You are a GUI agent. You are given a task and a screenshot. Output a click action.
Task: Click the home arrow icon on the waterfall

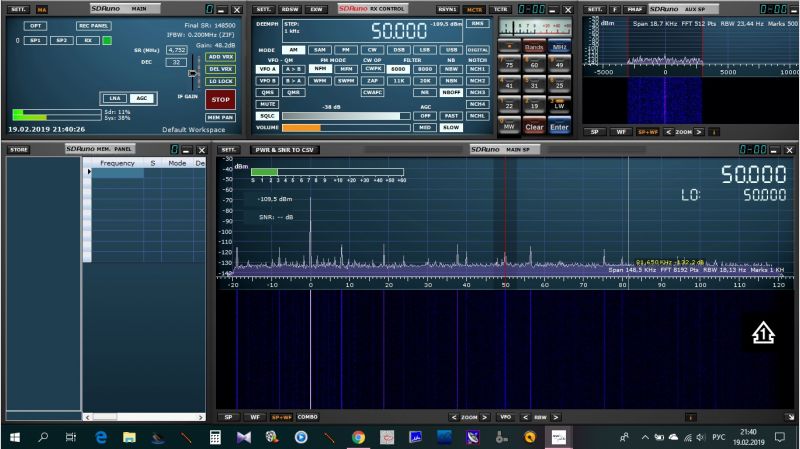coord(763,333)
